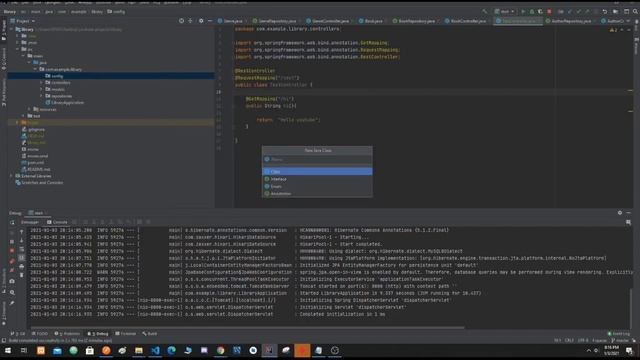
Task: Expand the models package
Action: point(41,89)
